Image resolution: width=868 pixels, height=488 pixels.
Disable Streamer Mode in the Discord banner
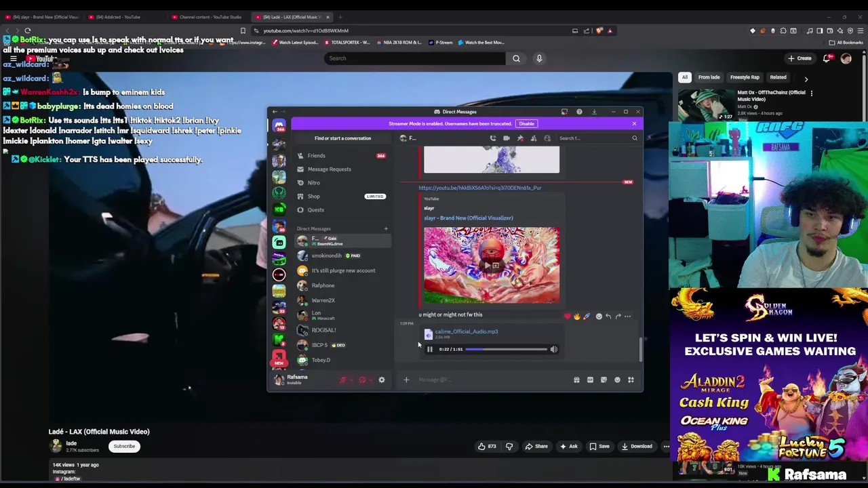[527, 123]
